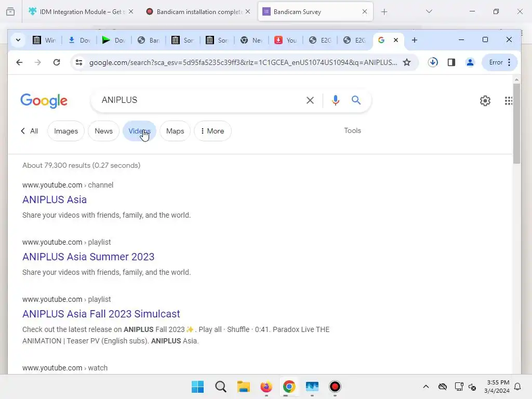Start voice search with microphone

tap(335, 100)
